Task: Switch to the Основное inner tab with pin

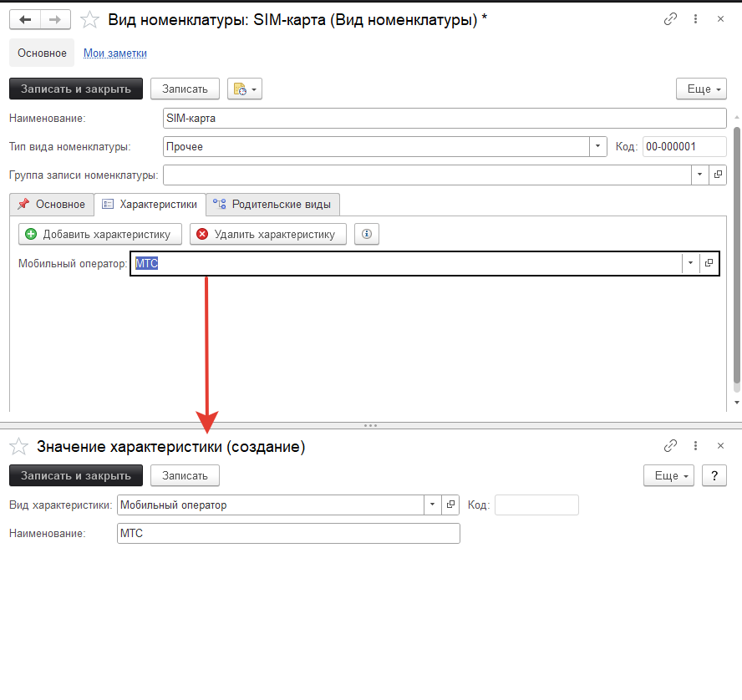Action: [x=51, y=204]
